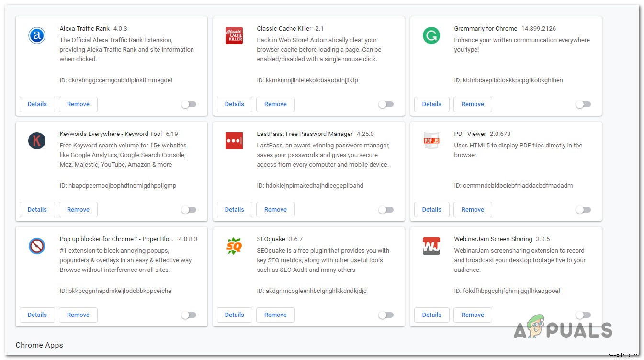Click the LastPass password manager icon
This screenshot has height=360, width=644.
(x=234, y=141)
